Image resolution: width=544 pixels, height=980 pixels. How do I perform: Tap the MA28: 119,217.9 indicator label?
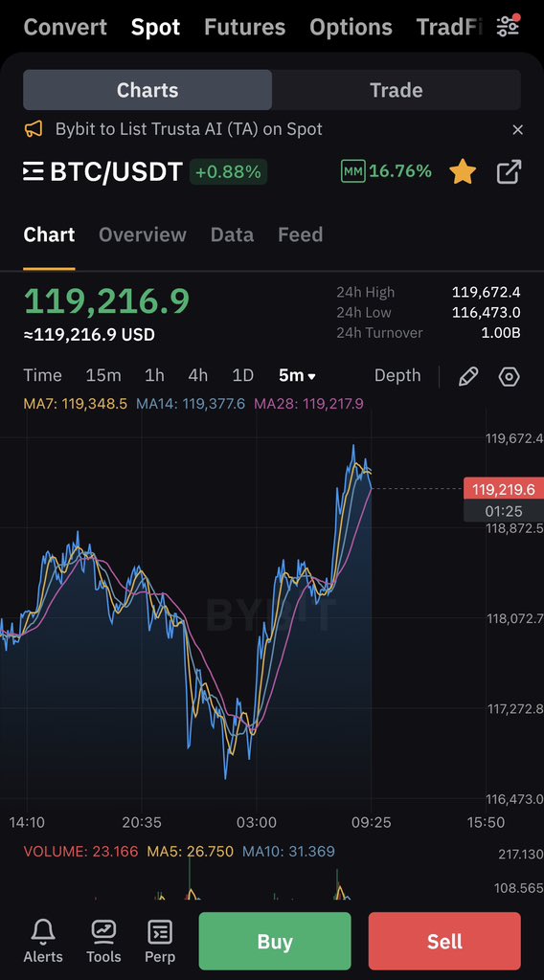click(309, 404)
